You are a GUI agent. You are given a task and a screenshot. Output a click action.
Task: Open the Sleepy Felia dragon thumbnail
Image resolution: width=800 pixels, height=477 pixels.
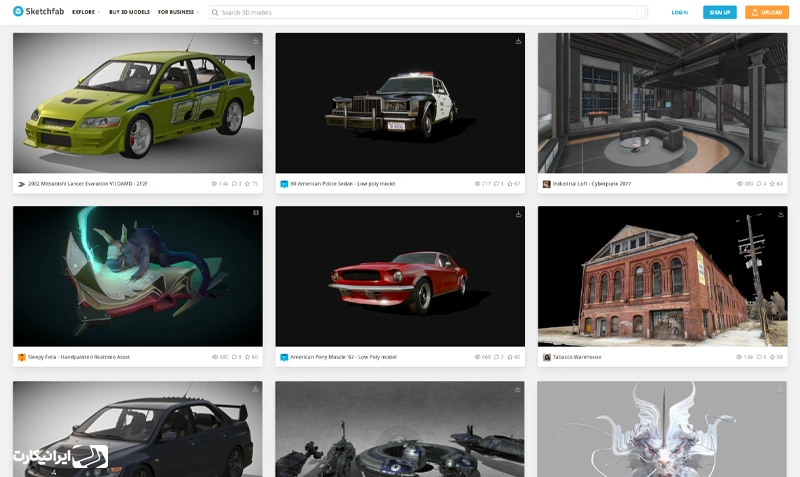(x=138, y=277)
